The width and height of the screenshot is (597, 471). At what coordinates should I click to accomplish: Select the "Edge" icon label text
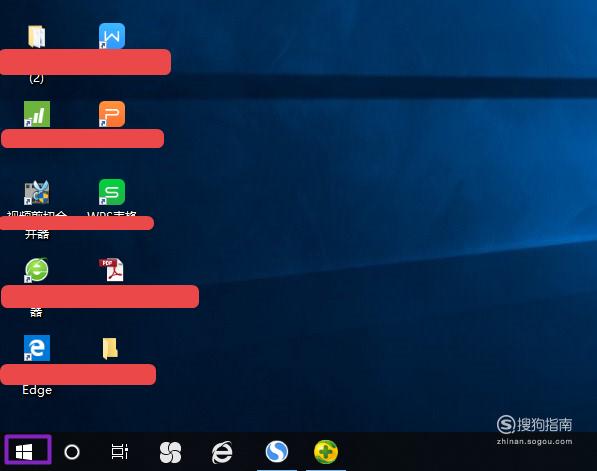tap(37, 390)
